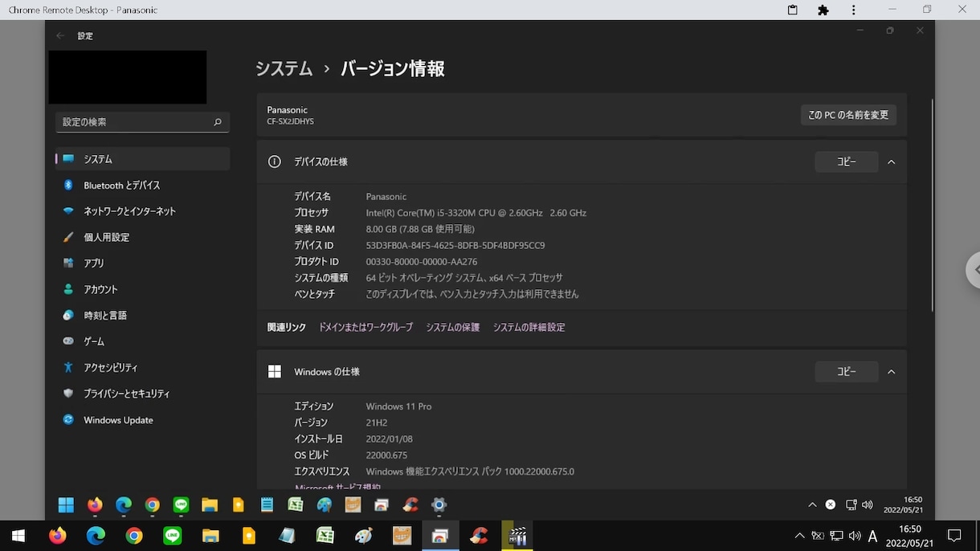
Task: Open Microsoft Edge on the remote Windows 11 taskbar
Action: tap(124, 505)
